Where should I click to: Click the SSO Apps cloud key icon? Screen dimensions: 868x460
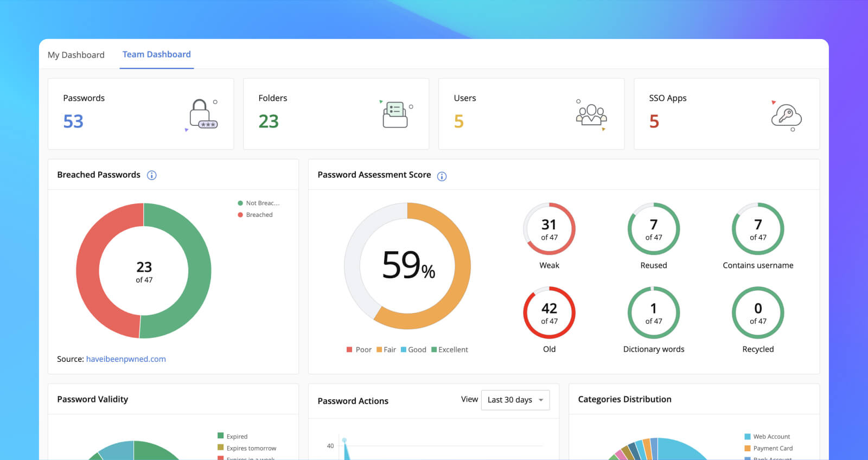786,115
